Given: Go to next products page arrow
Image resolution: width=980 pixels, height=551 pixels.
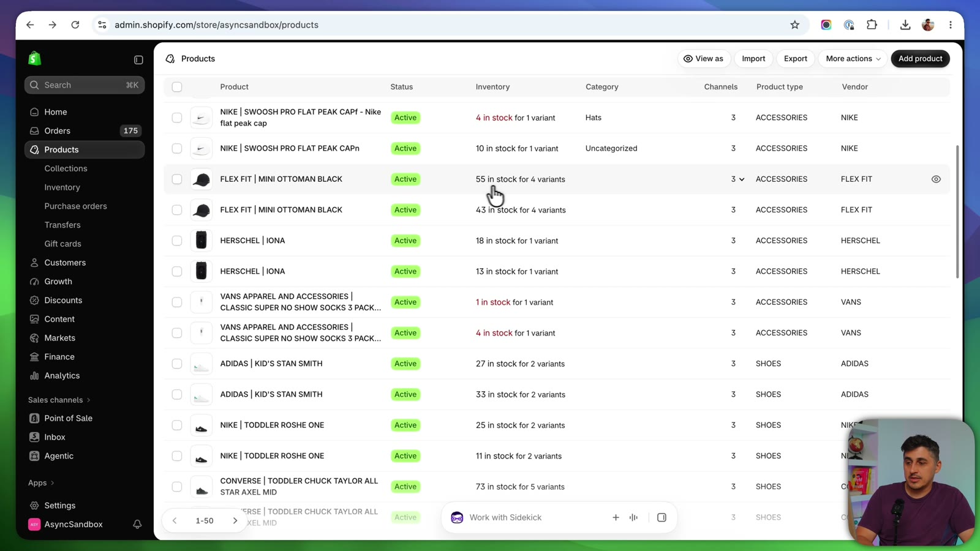Looking at the screenshot, I should click(x=235, y=520).
